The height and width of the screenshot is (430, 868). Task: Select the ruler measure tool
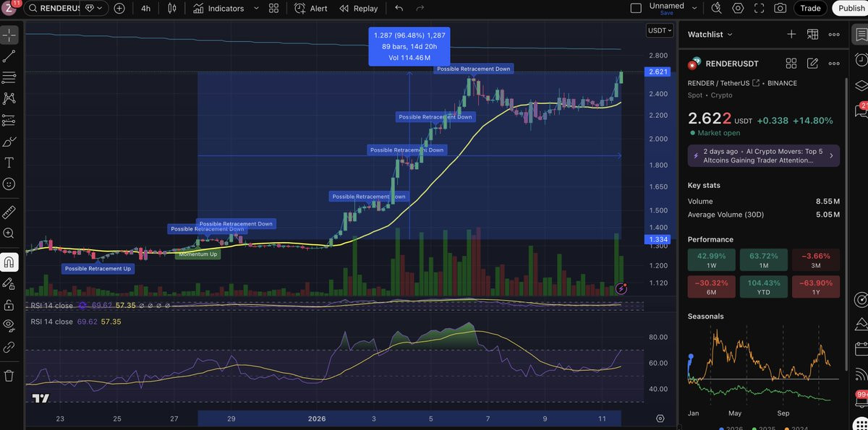[x=9, y=212]
